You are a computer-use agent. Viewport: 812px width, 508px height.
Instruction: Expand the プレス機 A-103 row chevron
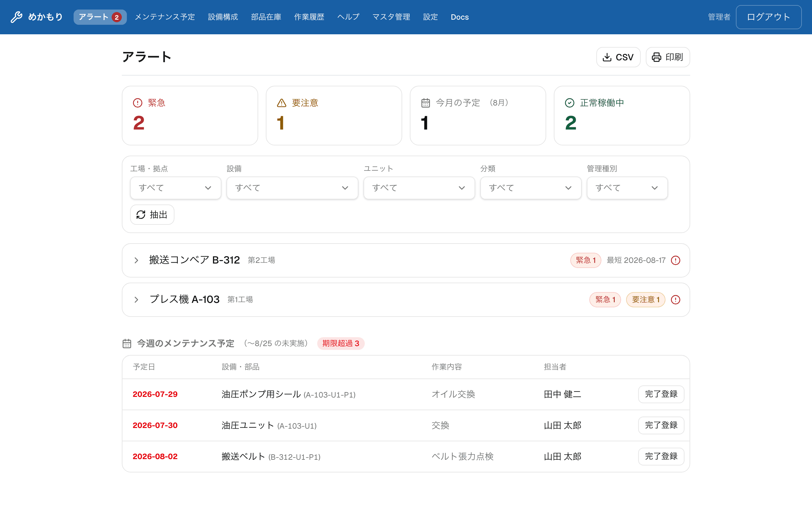click(136, 300)
